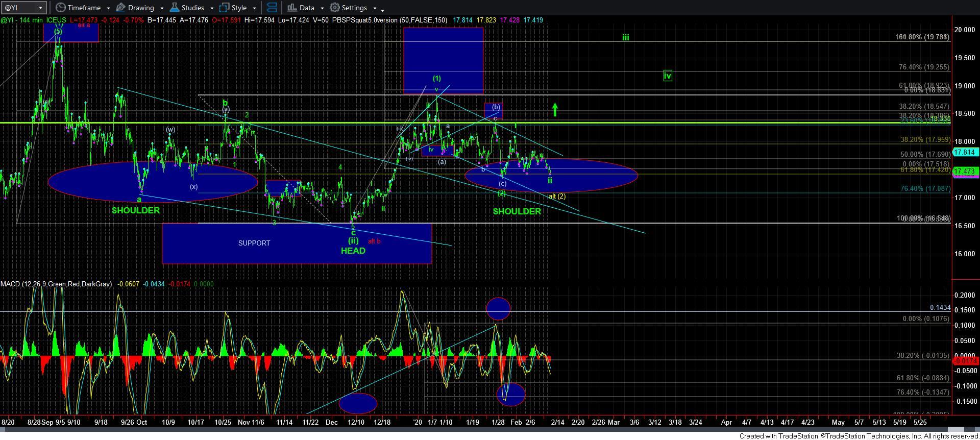Viewport: 980px width, 440px height.
Task: Open the Data menu
Action: pyautogui.click(x=307, y=8)
